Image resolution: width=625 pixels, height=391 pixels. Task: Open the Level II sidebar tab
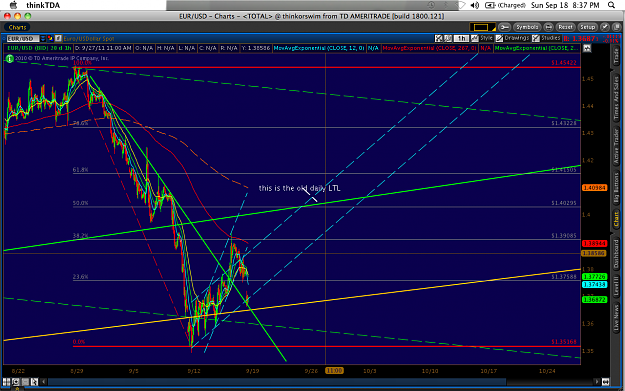pos(616,286)
